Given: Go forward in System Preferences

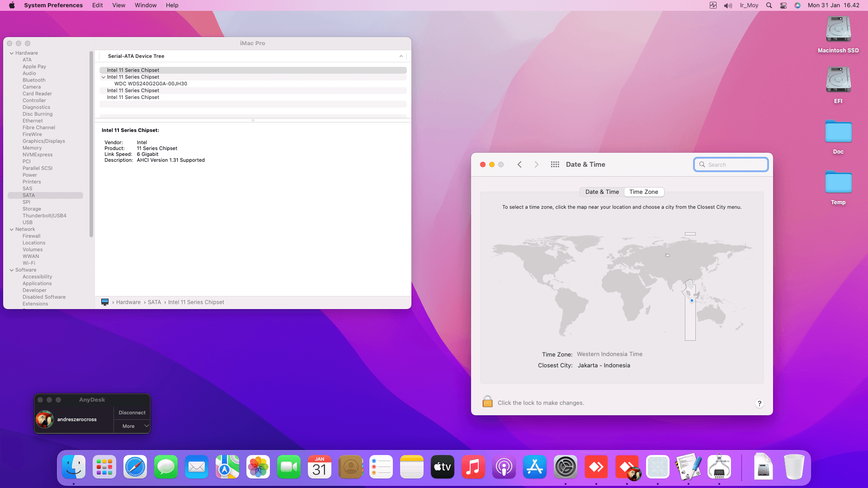Looking at the screenshot, I should coord(537,164).
